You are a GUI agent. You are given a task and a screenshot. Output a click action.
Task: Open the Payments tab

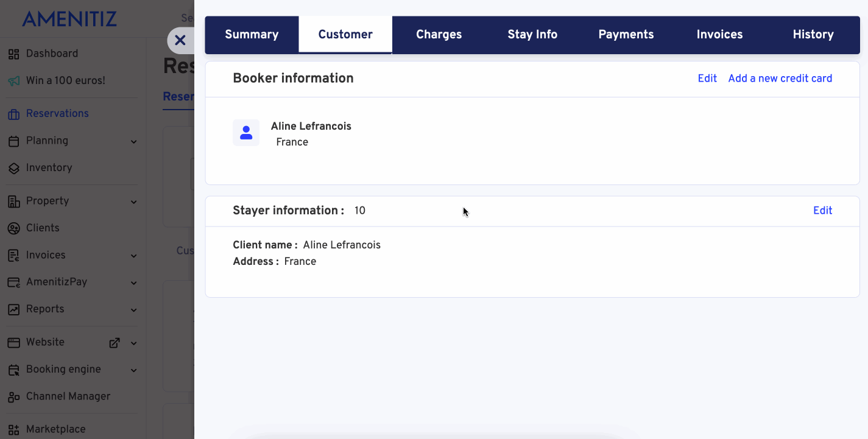626,35
